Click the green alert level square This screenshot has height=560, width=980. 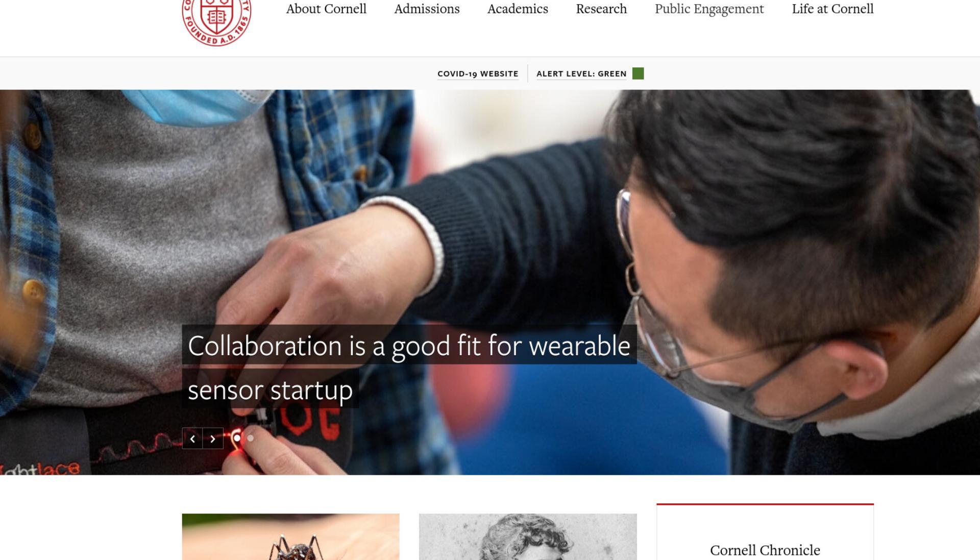click(x=638, y=74)
